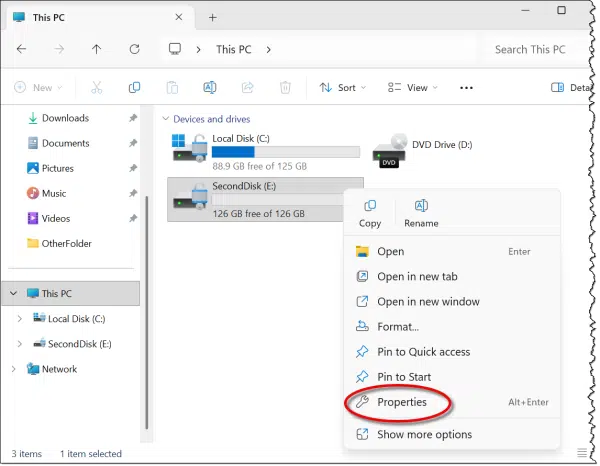Pick the Rename icon in the toolbar
600x466 pixels.
(x=210, y=88)
